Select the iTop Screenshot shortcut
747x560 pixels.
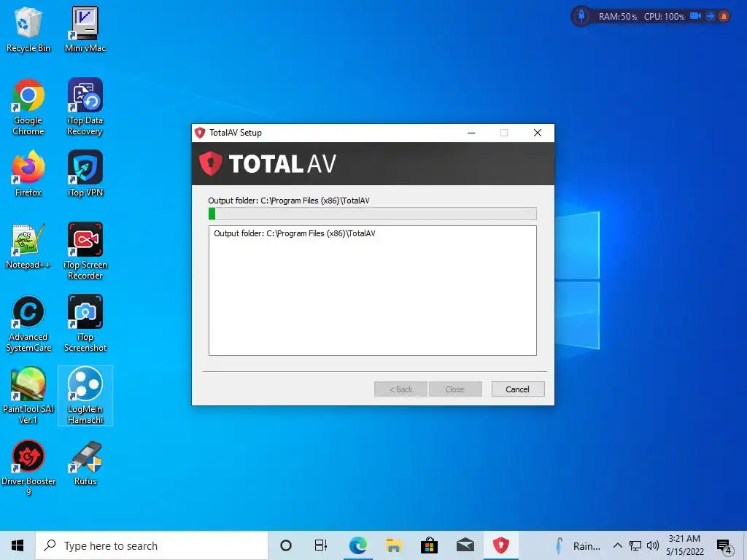(85, 324)
